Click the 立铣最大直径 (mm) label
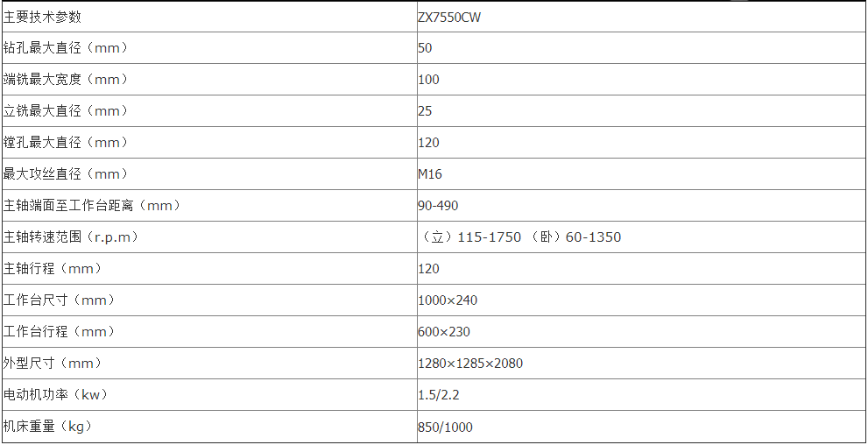The width and height of the screenshot is (868, 445). (x=66, y=111)
